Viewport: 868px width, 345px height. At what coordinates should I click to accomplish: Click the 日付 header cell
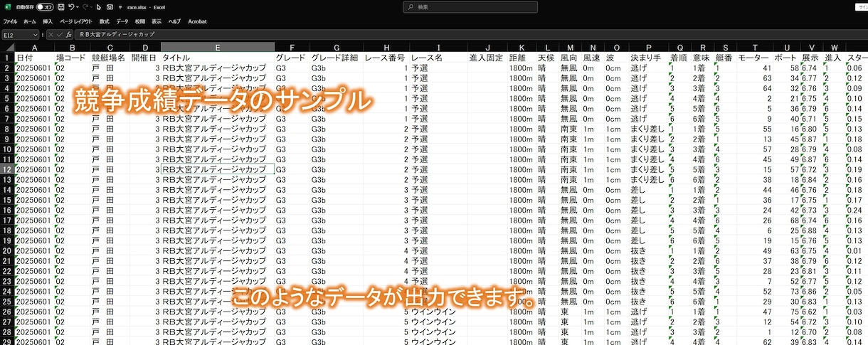pyautogui.click(x=34, y=58)
